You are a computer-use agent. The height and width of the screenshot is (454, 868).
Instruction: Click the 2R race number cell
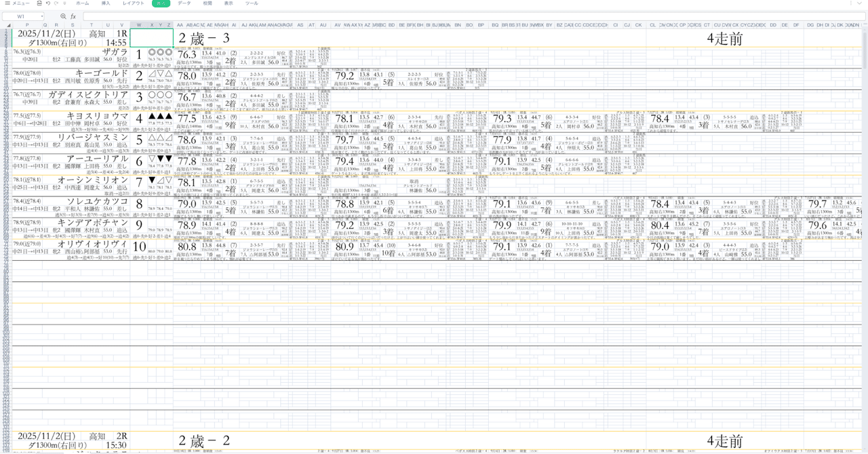pyautogui.click(x=121, y=436)
